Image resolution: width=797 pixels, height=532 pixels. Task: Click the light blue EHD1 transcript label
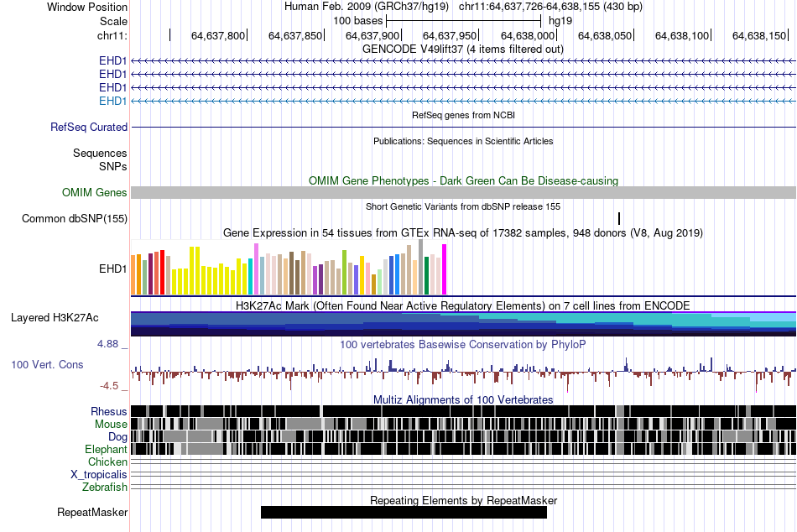[x=113, y=101]
